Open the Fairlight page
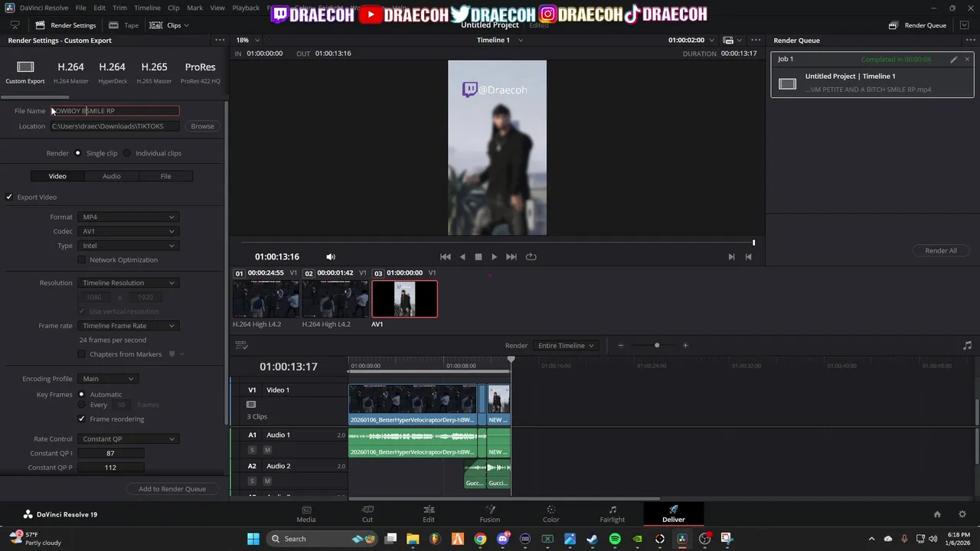 pyautogui.click(x=612, y=514)
